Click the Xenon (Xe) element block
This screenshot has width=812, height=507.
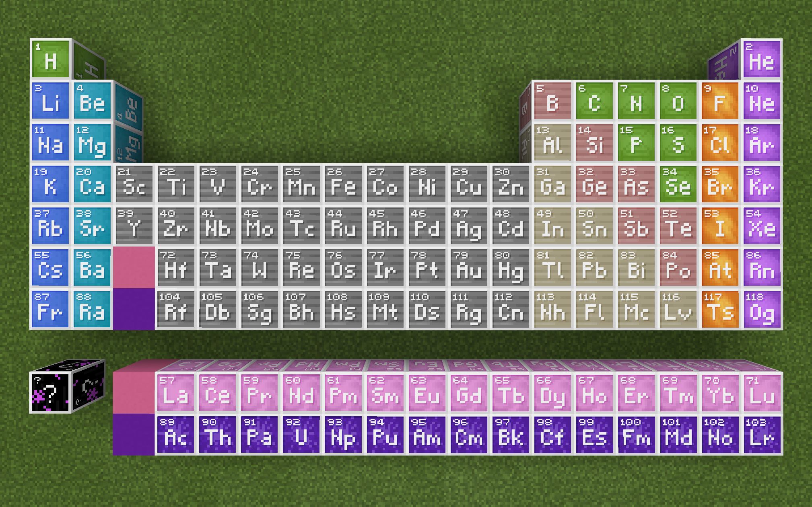point(762,226)
